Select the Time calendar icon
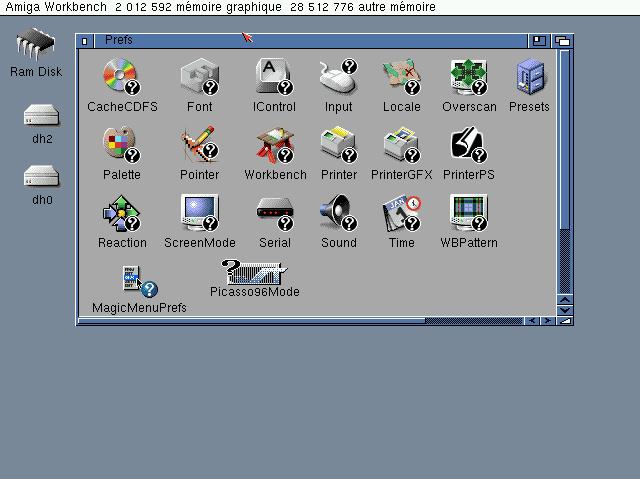640x479 pixels. click(402, 213)
